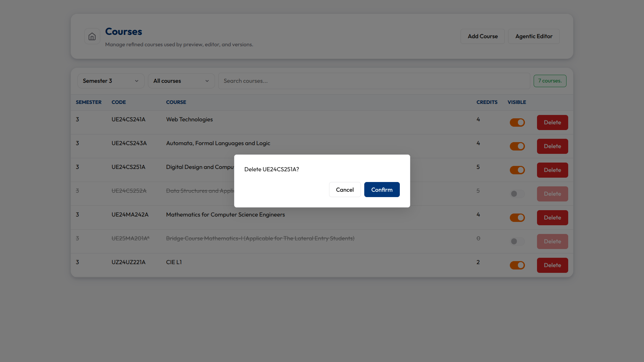Toggle visibility for Web Technologies
Viewport: 644px width, 362px height.
[x=517, y=122]
